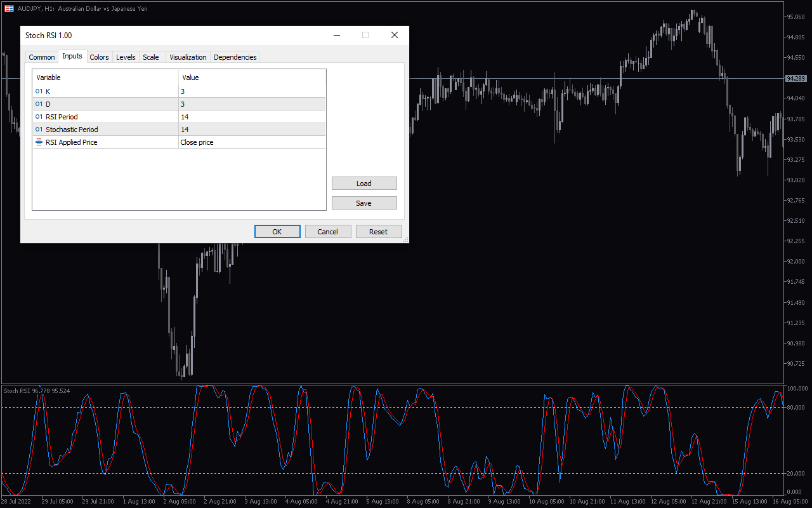
Task: Select the RSI Period value 14
Action: click(252, 117)
